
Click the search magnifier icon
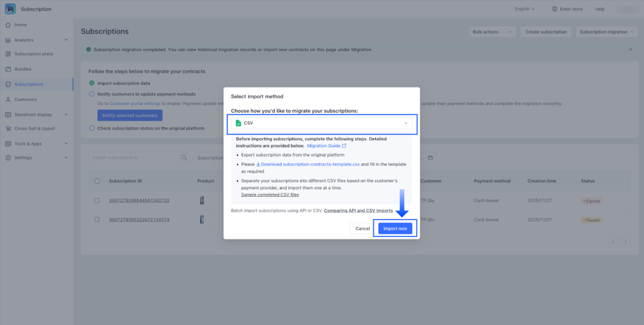(184, 158)
